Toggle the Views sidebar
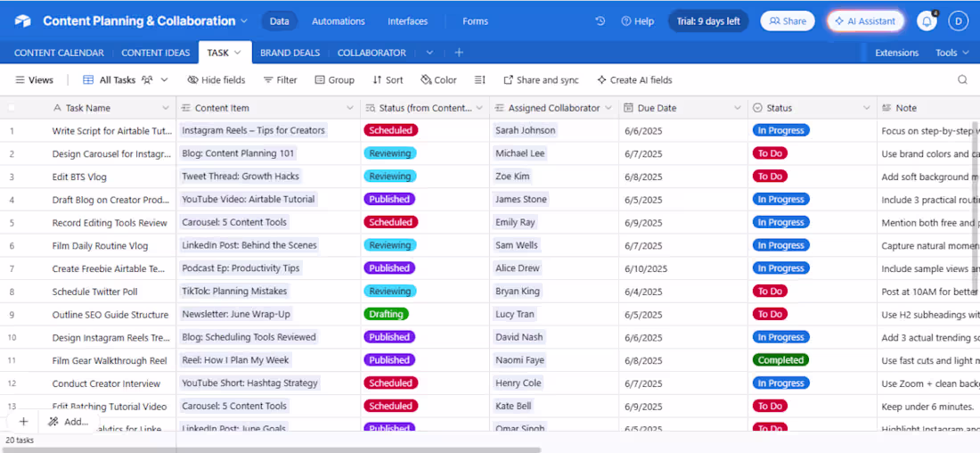 tap(35, 80)
